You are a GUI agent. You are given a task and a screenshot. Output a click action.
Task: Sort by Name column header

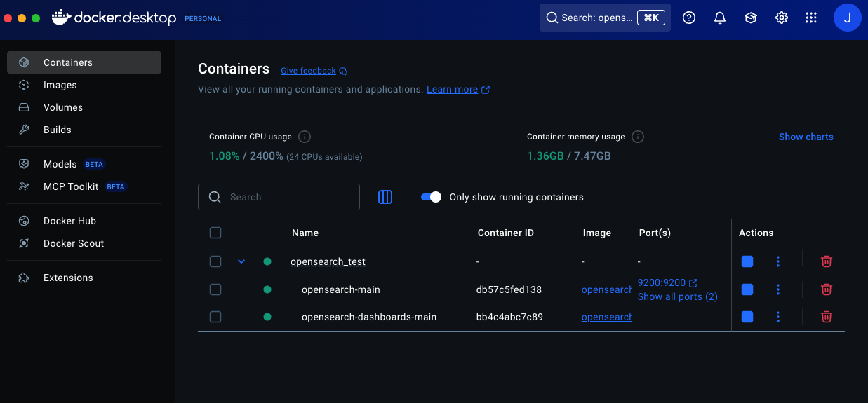pos(305,233)
